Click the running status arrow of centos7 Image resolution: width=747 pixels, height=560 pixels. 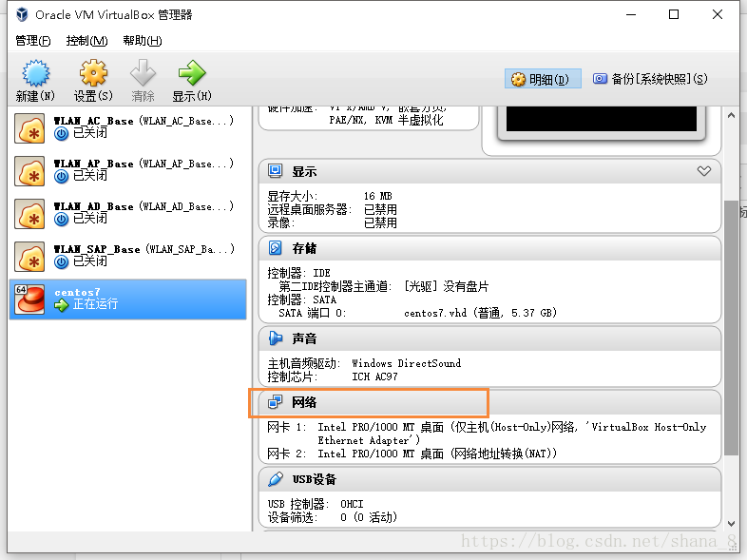pyautogui.click(x=61, y=305)
